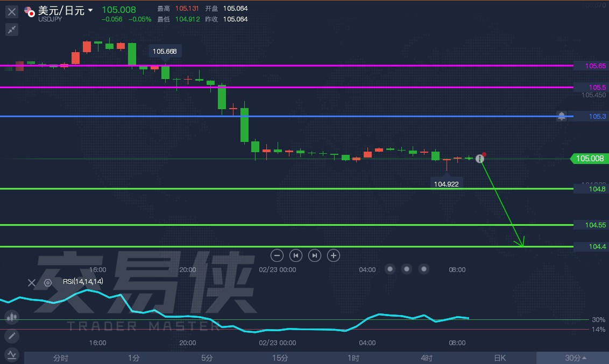Screen dimensions: 609x364
Task: Select the blue 105.3 price line label
Action: coord(591,117)
